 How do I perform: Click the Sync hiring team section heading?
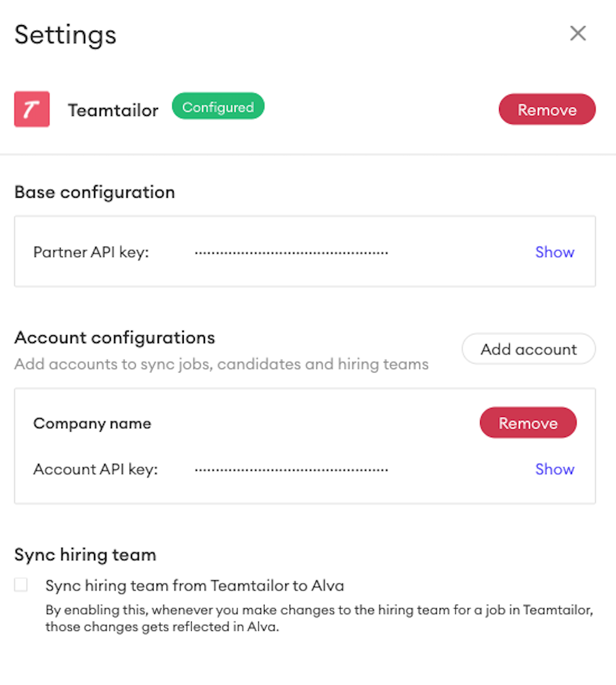point(85,555)
